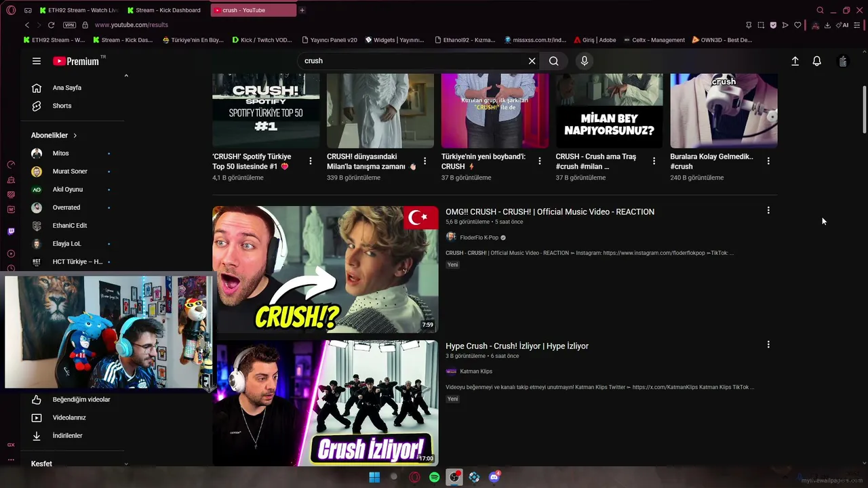Open the Giriş | Adobe bookmark
The height and width of the screenshot is (488, 868).
coord(595,40)
